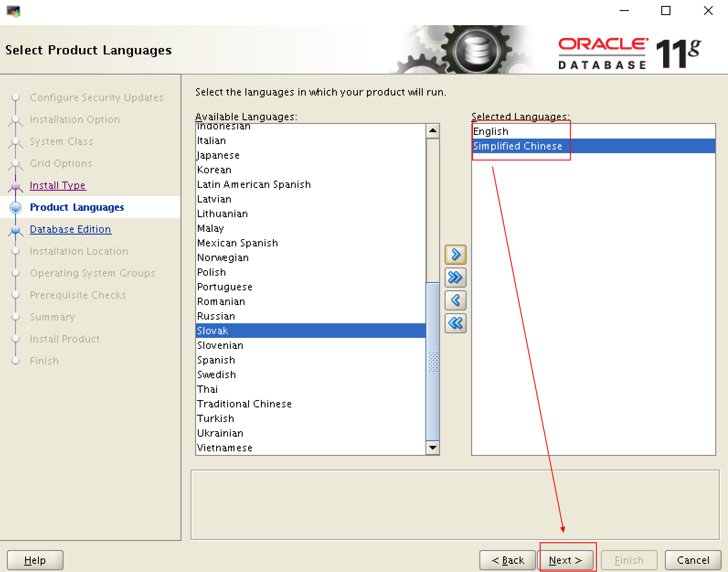Viewport: 728px width, 572px height.
Task: Click the remove selected language arrow
Action: pos(455,300)
